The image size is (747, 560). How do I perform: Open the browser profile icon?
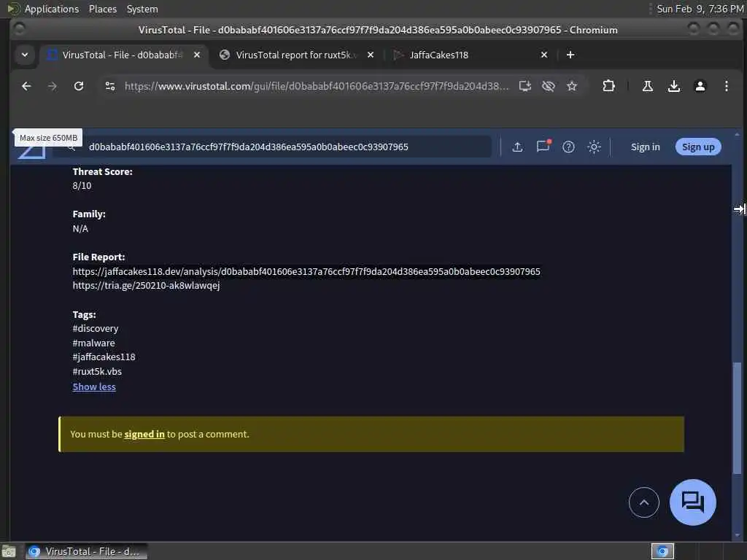pyautogui.click(x=700, y=86)
